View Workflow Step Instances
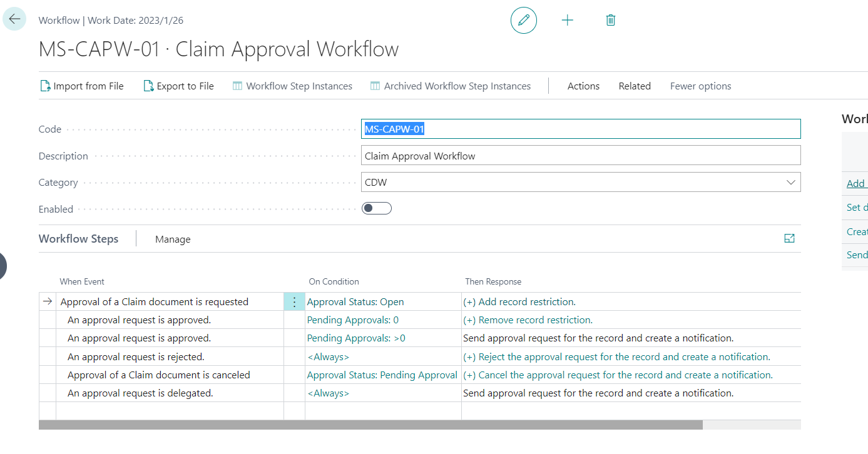This screenshot has width=868, height=454. click(292, 86)
